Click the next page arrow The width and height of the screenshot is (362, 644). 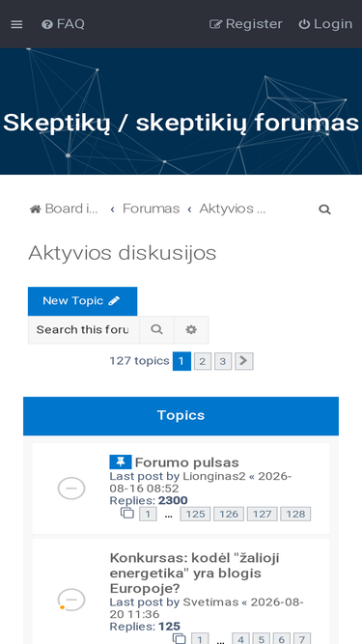(x=244, y=361)
